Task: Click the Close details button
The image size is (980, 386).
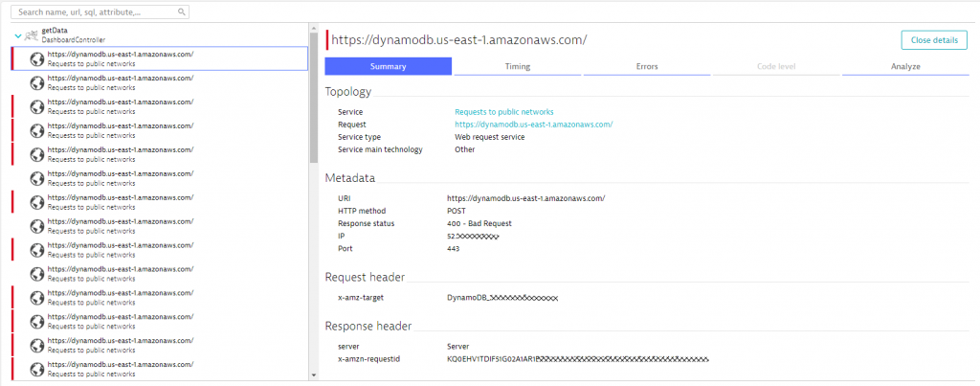Action: point(934,40)
